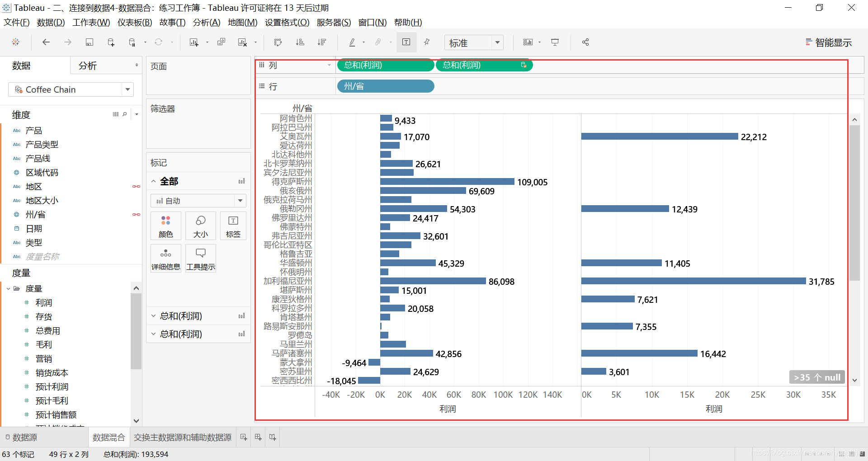The image size is (868, 461).
Task: Click the refresh run update icon
Action: point(158,42)
